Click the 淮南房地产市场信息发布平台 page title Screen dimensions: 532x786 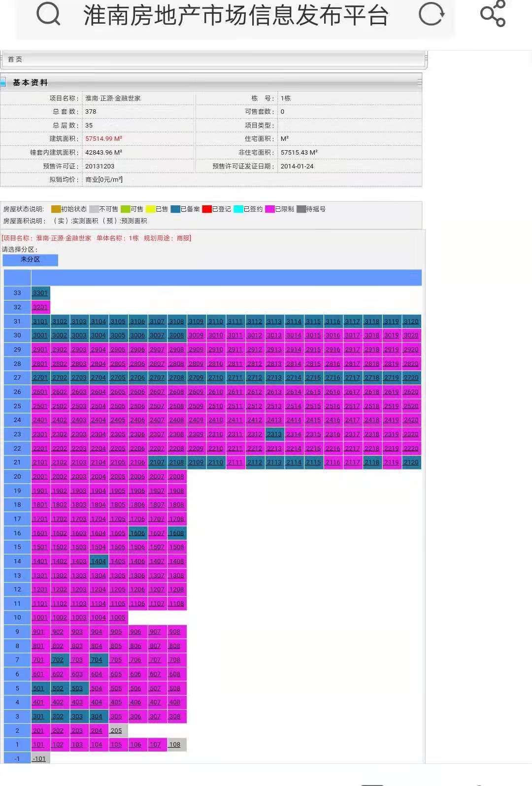(x=236, y=15)
